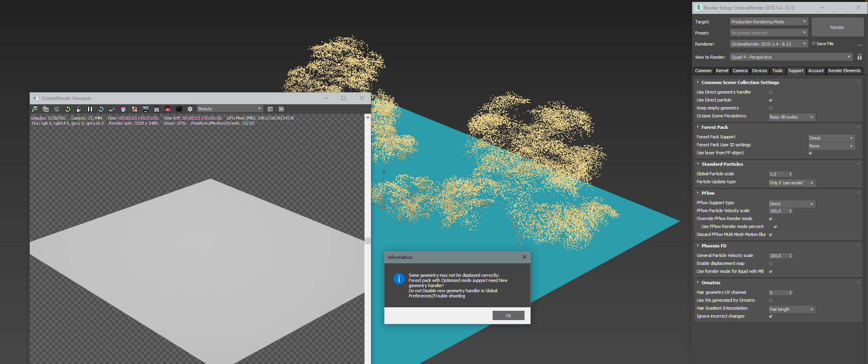This screenshot has height=364, width=868.
Task: Select the color wheel picker tool
Action: click(123, 109)
